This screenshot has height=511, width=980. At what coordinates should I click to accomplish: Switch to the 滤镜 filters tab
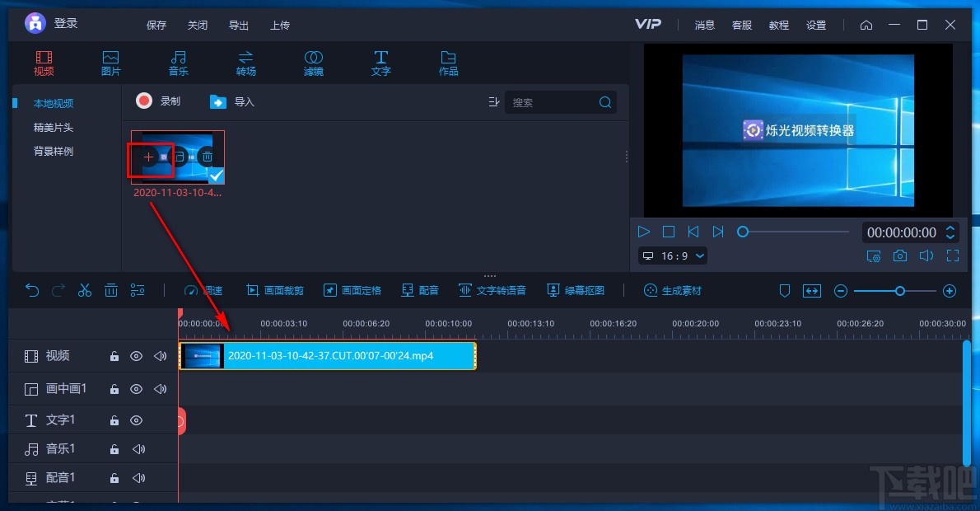click(x=313, y=63)
